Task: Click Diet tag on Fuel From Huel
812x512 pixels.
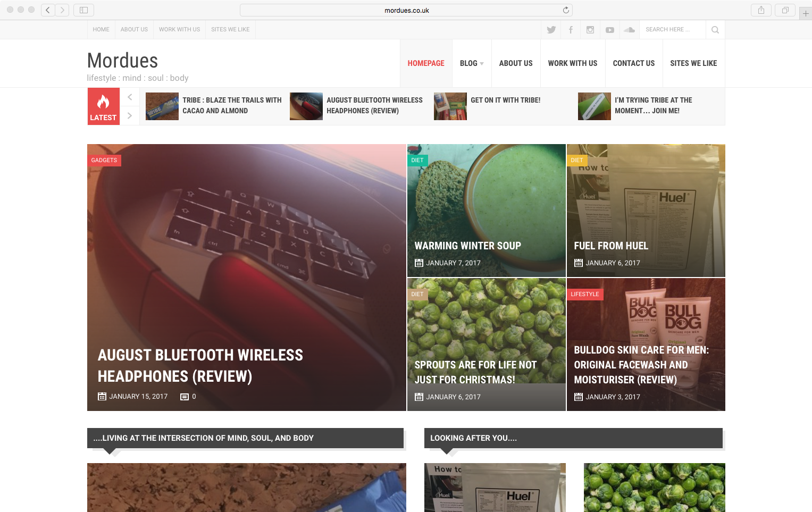Action: point(577,161)
